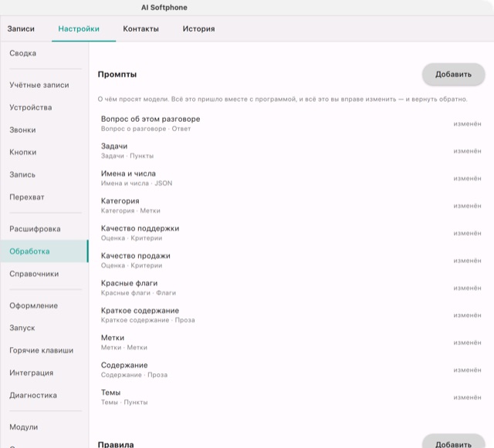Open Перехват settings section

[x=45, y=197]
